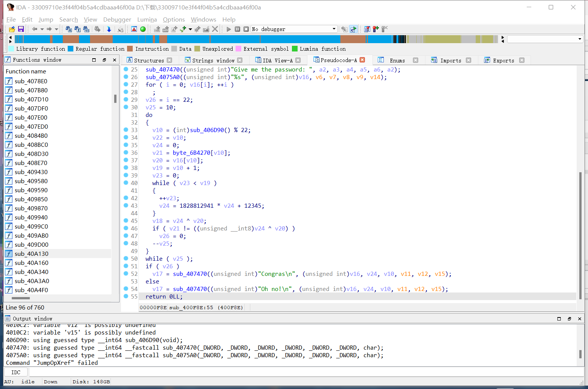Click sub_406D90 call on line 33
The image size is (588, 389).
(207, 130)
